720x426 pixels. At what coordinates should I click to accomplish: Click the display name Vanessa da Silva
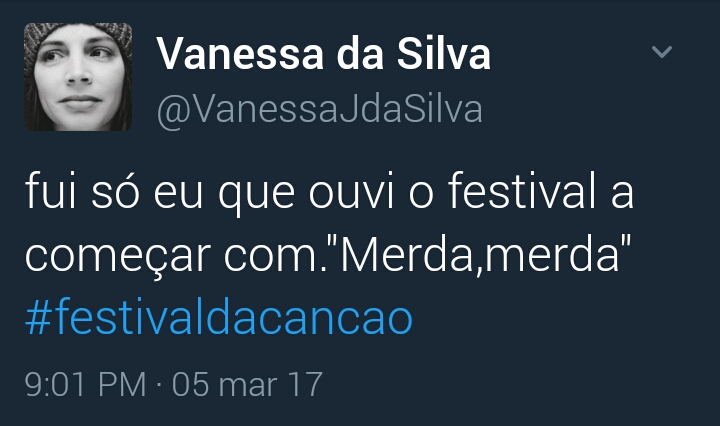(323, 54)
